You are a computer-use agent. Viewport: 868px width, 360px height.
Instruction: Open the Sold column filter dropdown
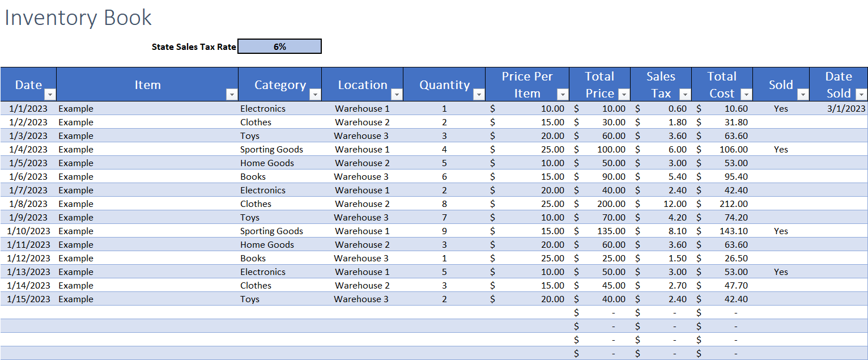803,94
